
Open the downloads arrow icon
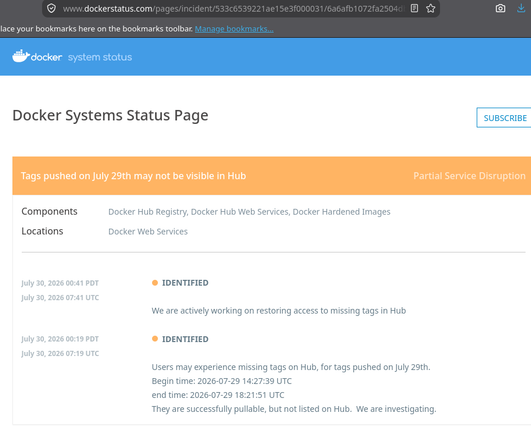coord(522,8)
